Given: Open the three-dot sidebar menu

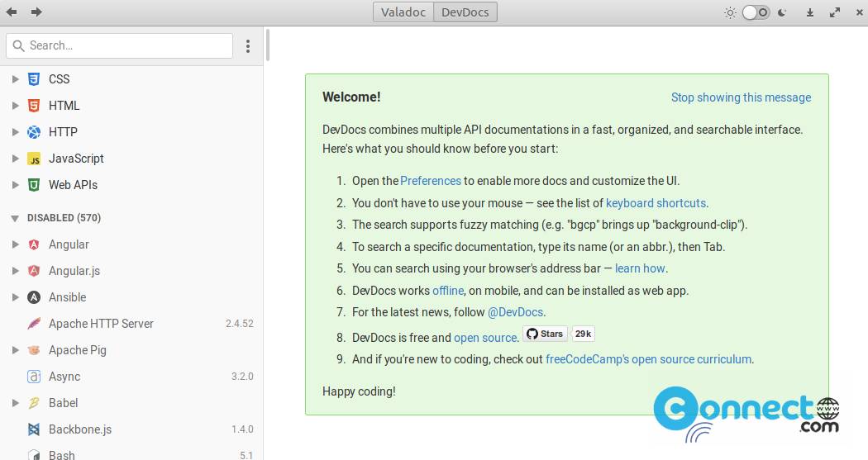Looking at the screenshot, I should coord(248,46).
